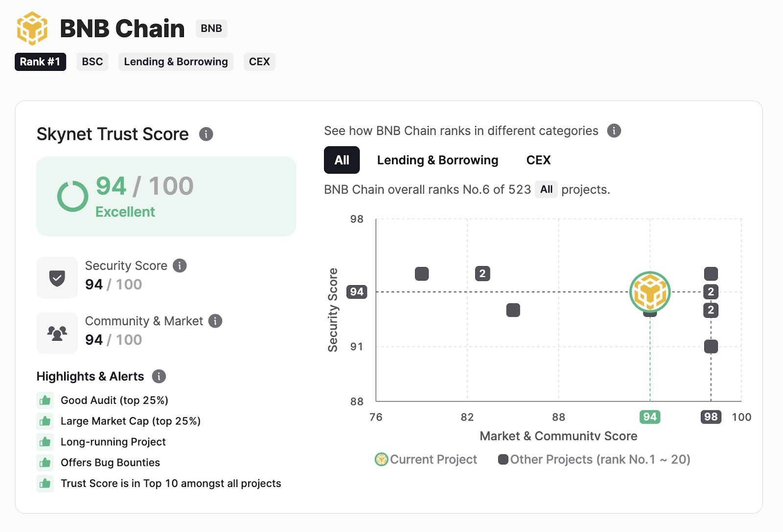
Task: Click the Good Audit thumbs-up icon
Action: [45, 400]
